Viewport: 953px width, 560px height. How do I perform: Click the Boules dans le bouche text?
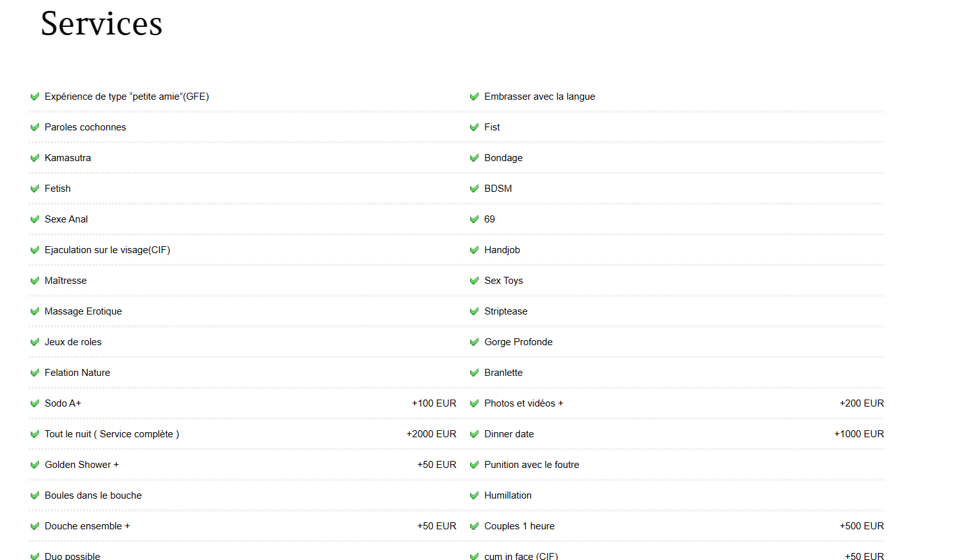(x=93, y=495)
